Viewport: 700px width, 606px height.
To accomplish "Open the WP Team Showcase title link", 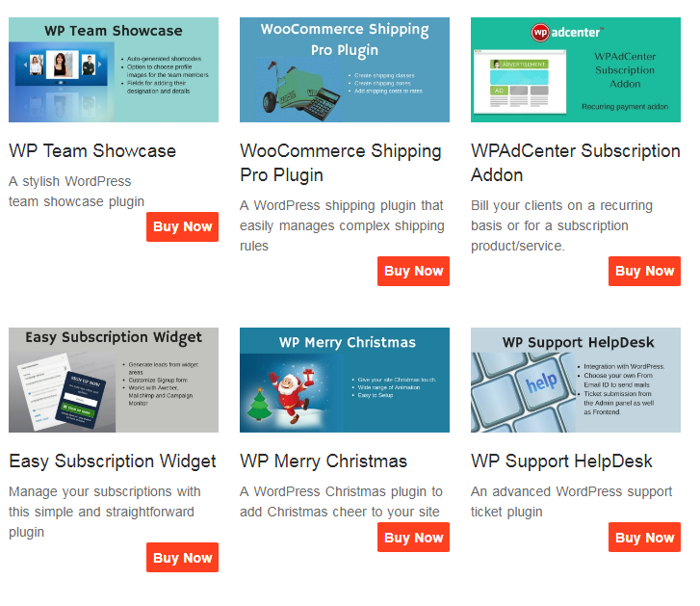I will point(92,151).
